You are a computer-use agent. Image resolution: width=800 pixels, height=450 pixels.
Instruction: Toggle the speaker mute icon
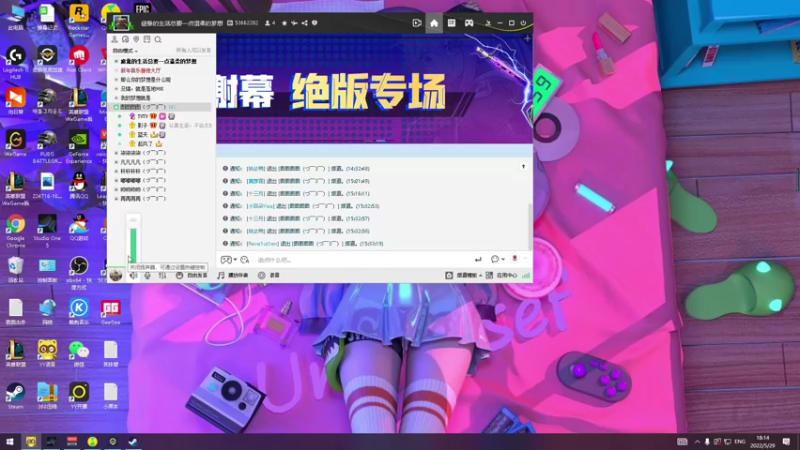click(x=133, y=276)
